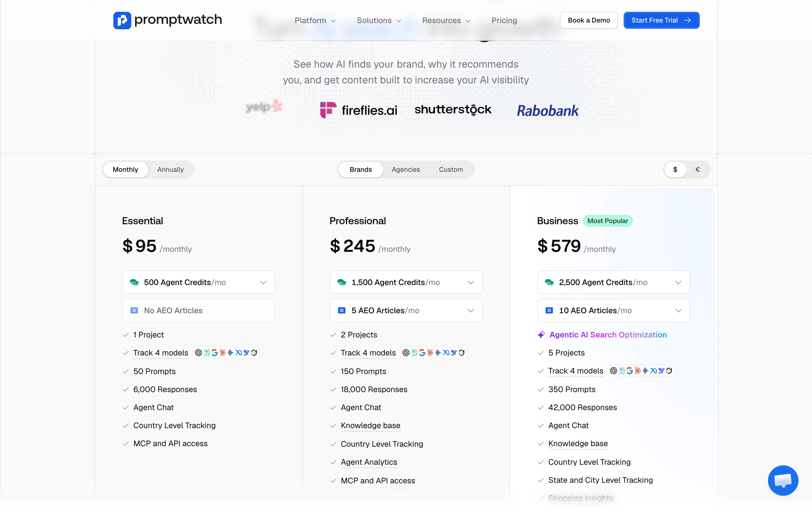
Task: Select the Custom plan tab
Action: (x=451, y=169)
